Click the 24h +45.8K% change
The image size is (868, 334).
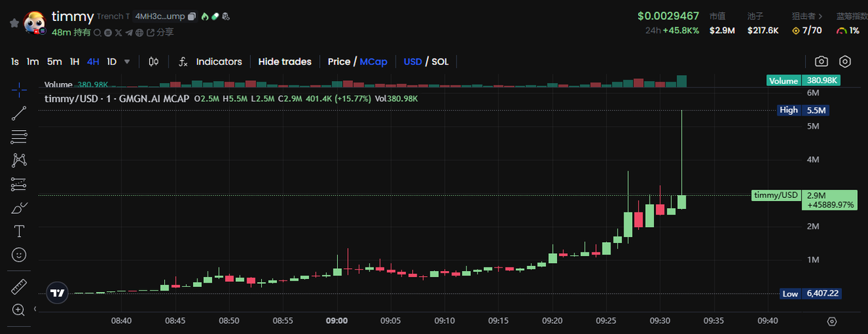[x=673, y=30]
